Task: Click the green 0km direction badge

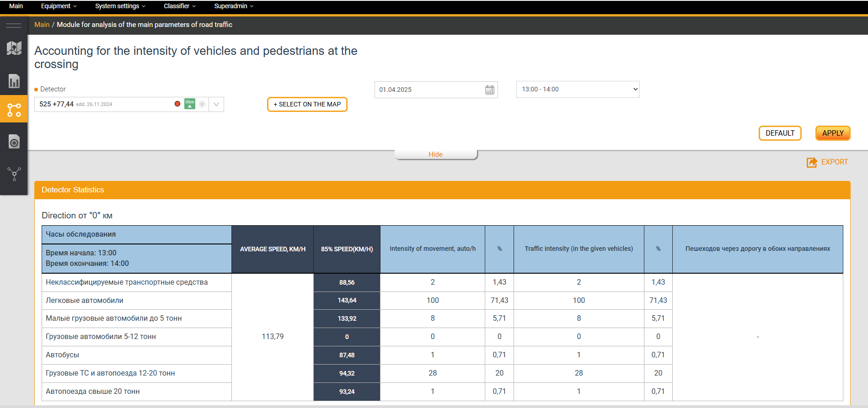Action: [x=190, y=104]
